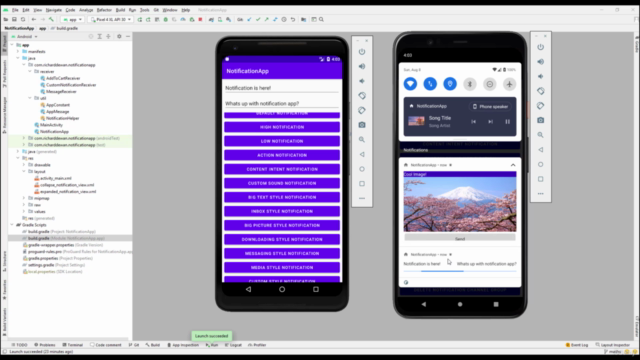The height and width of the screenshot is (360, 640).
Task: Click 'Notification is here!' text field on left phone
Action: pos(282,88)
